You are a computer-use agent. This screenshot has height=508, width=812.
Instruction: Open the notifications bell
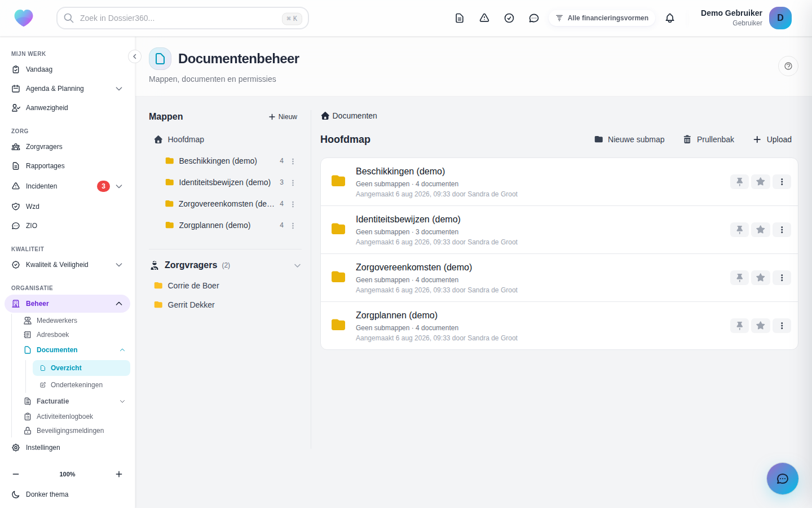point(670,18)
